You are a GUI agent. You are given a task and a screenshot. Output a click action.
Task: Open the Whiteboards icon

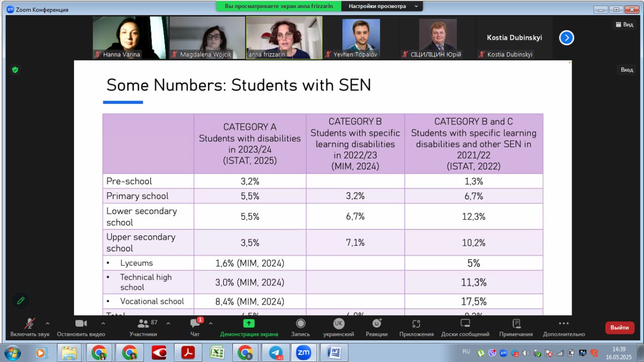[x=465, y=324]
